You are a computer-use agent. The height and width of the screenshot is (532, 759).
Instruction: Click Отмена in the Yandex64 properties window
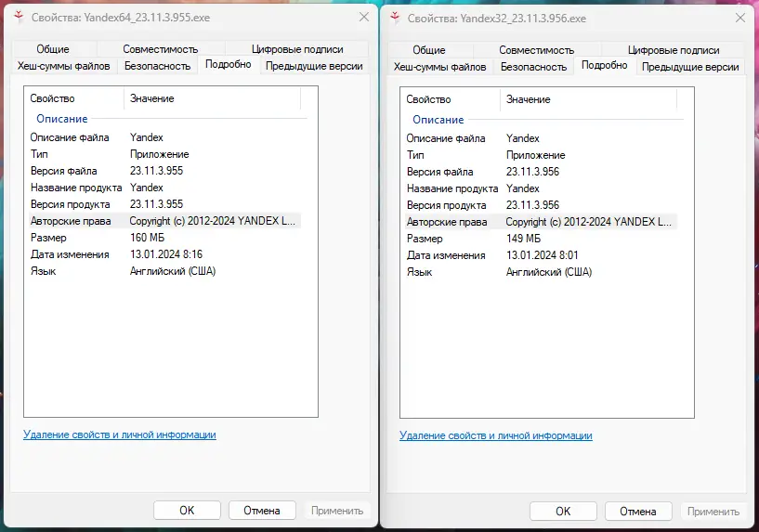point(261,510)
